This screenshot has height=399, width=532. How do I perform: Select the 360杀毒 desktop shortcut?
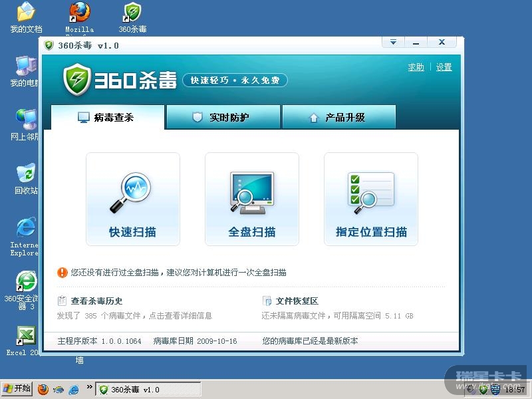point(132,18)
